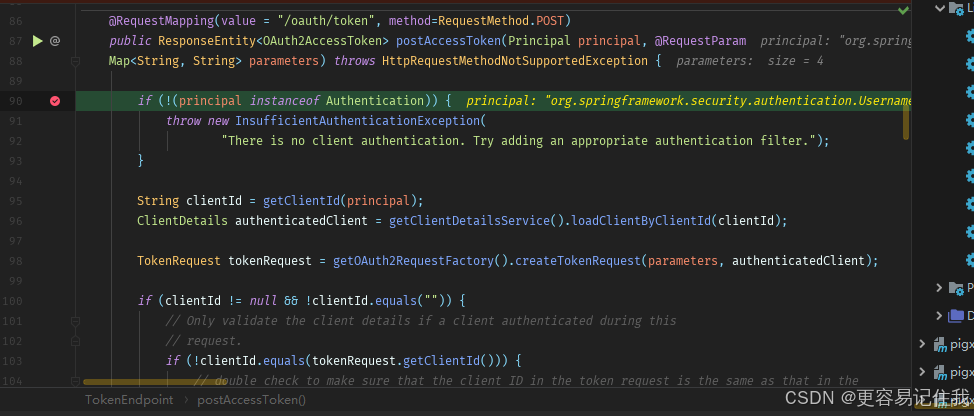Click the @RequestParam annotation on line 87
Screen dimensions: 974x416
[700, 41]
